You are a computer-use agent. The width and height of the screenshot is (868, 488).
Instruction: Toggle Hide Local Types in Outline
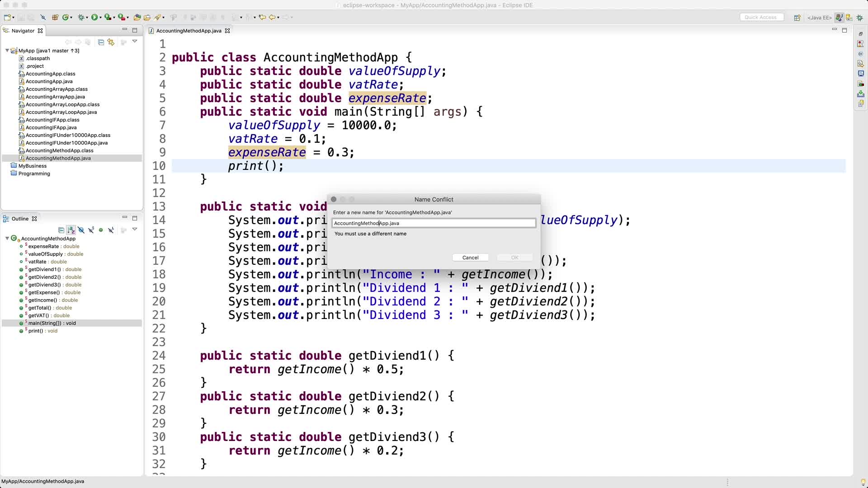111,230
